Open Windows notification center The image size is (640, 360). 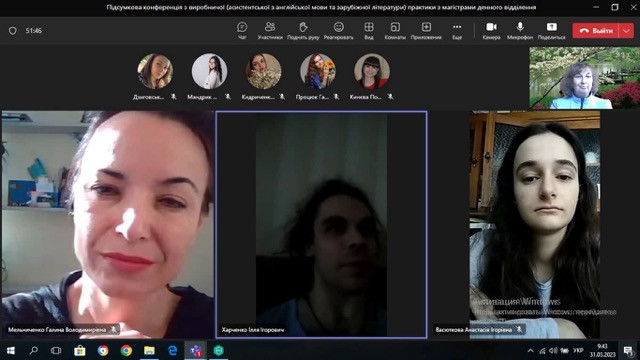628,351
